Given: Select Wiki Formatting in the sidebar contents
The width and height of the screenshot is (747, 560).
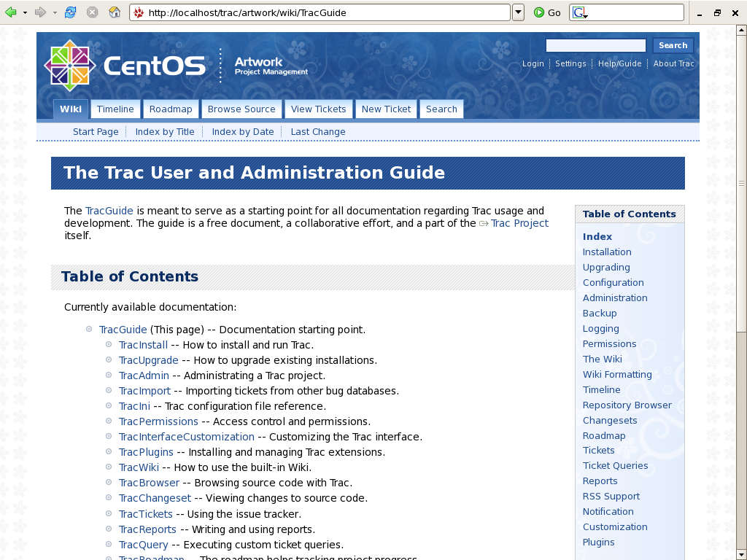Looking at the screenshot, I should (x=617, y=374).
